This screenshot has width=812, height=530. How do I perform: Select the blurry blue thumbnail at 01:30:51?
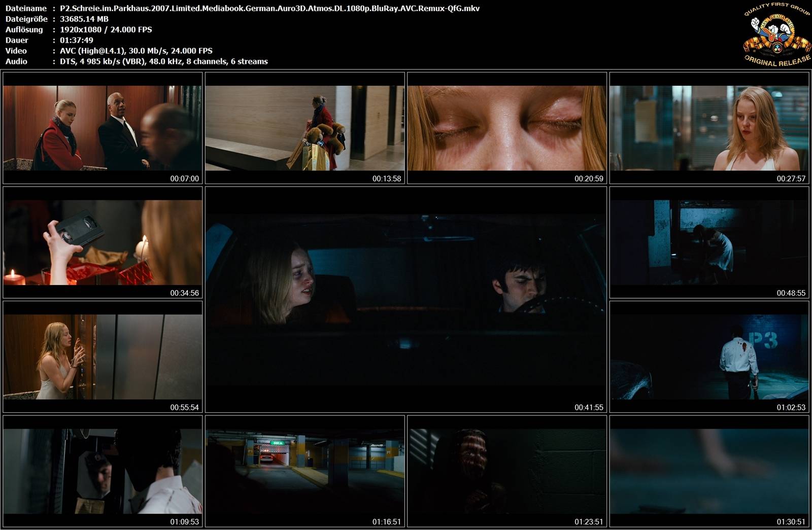[x=709, y=471]
